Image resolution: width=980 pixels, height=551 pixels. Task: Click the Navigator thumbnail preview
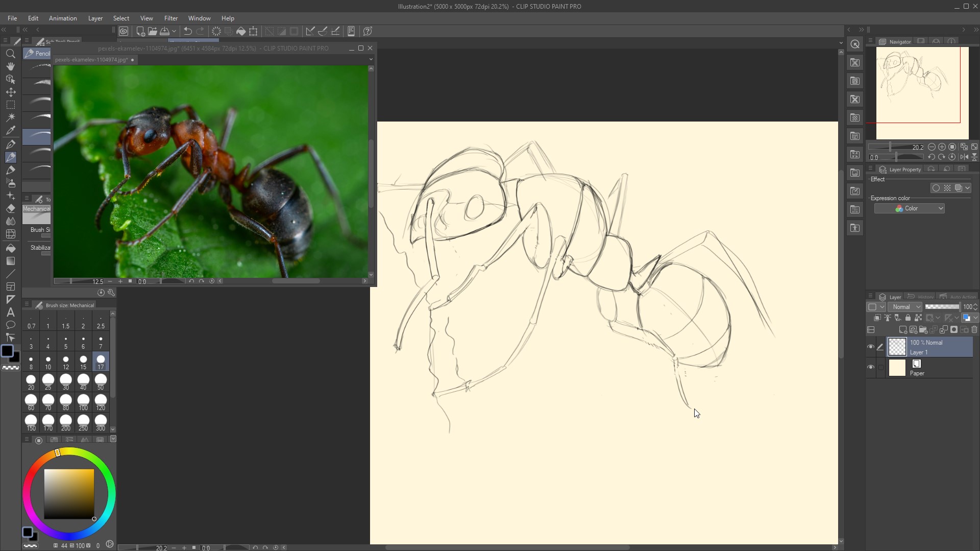click(x=922, y=93)
